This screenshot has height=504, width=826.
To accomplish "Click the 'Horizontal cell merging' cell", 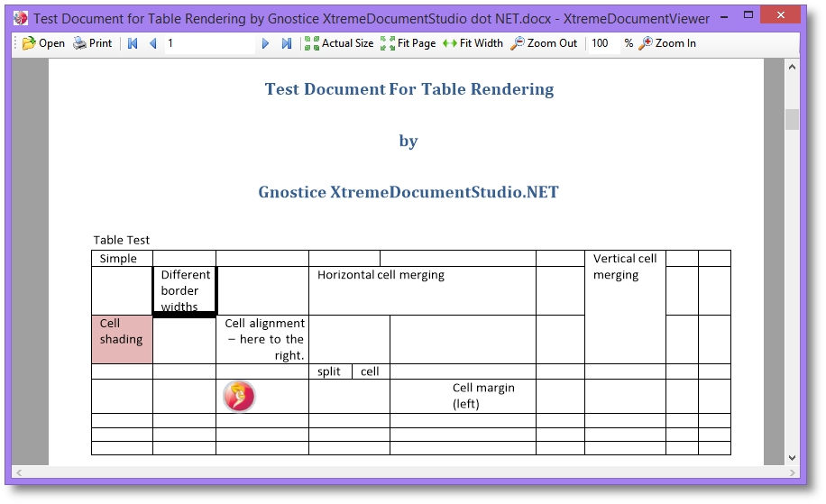I will click(423, 290).
